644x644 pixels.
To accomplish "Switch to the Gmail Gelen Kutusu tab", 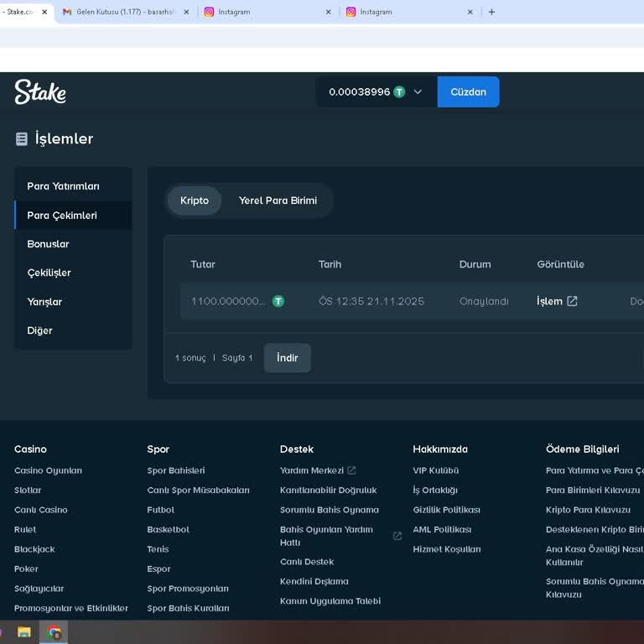I will (x=125, y=12).
